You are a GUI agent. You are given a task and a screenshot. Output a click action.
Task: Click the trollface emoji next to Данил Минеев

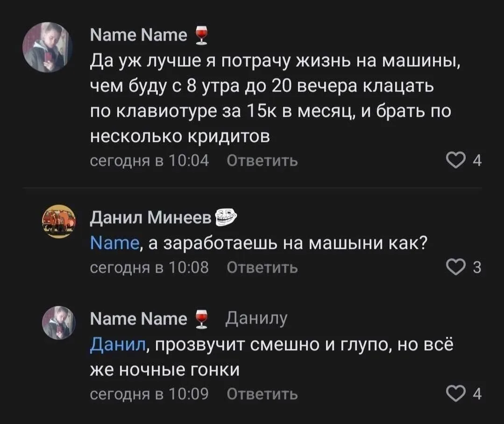click(225, 217)
